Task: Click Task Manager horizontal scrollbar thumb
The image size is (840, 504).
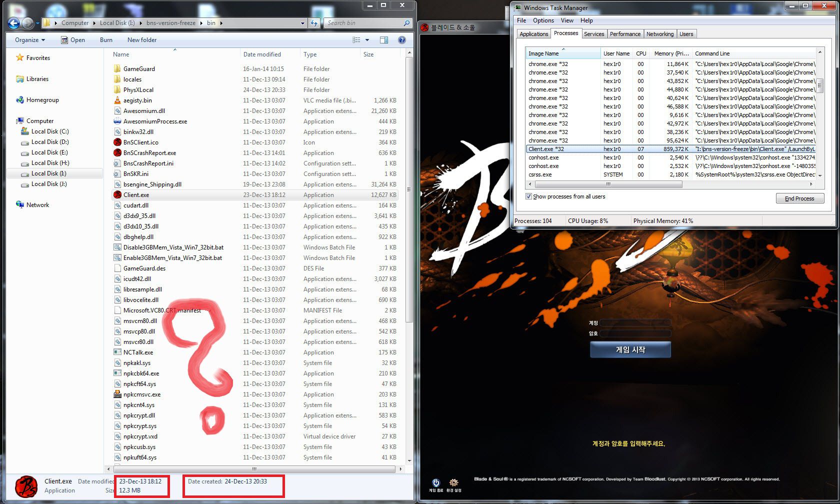Action: [608, 184]
